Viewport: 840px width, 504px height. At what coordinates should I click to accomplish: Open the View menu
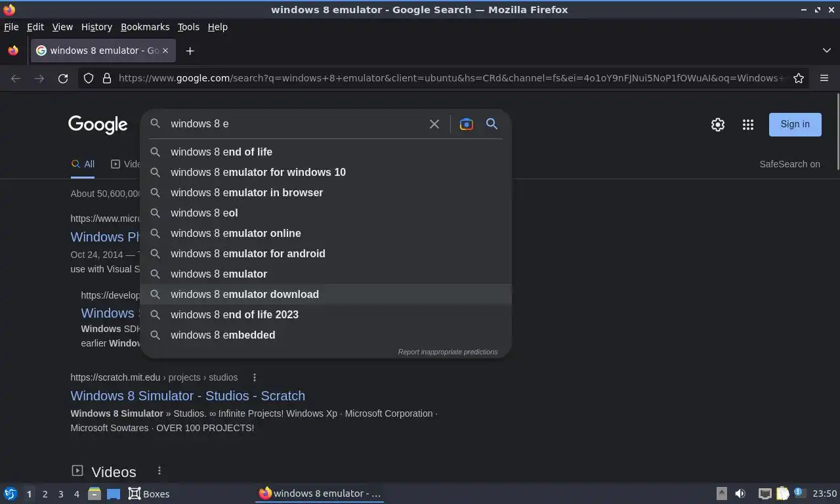pos(62,27)
